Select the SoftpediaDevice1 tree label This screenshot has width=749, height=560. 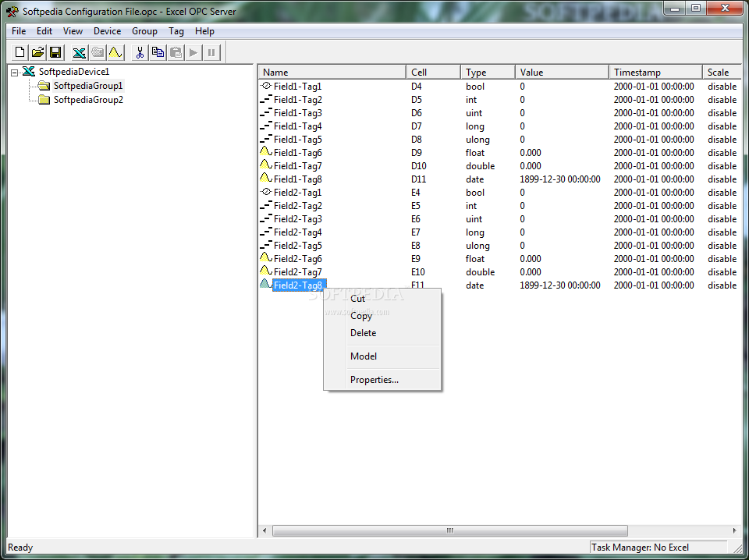pos(74,72)
